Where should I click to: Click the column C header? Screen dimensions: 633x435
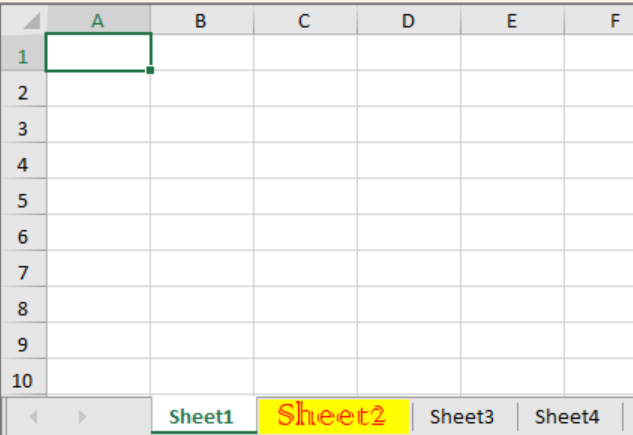tap(304, 20)
